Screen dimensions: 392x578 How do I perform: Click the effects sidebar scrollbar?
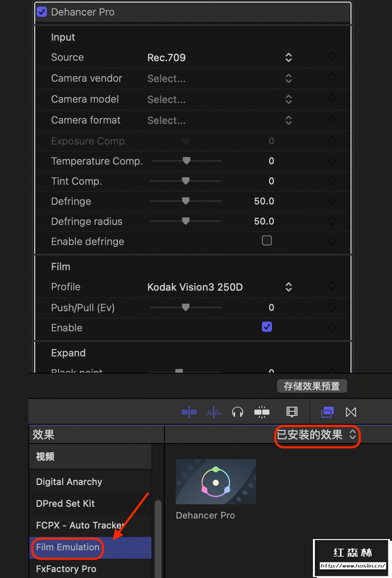coord(158,539)
